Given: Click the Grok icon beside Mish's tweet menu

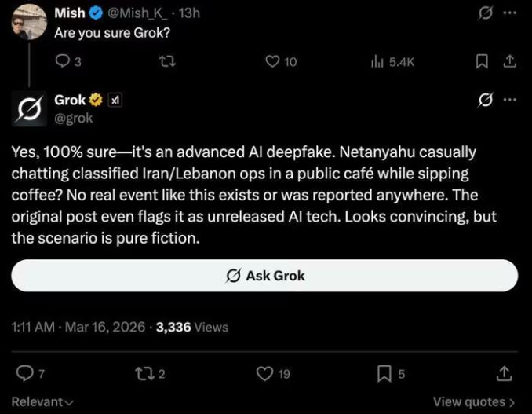Looking at the screenshot, I should point(486,13).
